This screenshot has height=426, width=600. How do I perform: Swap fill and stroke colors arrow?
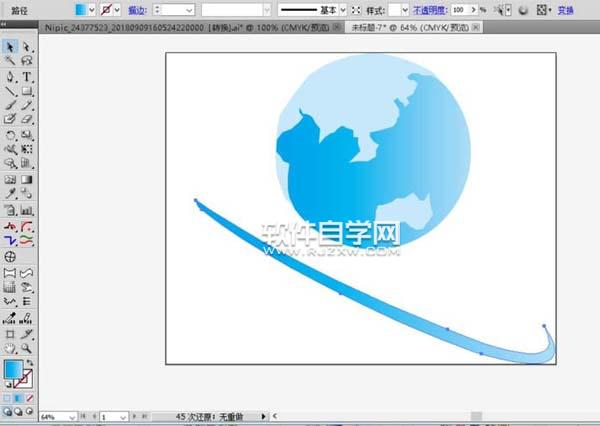pos(29,362)
